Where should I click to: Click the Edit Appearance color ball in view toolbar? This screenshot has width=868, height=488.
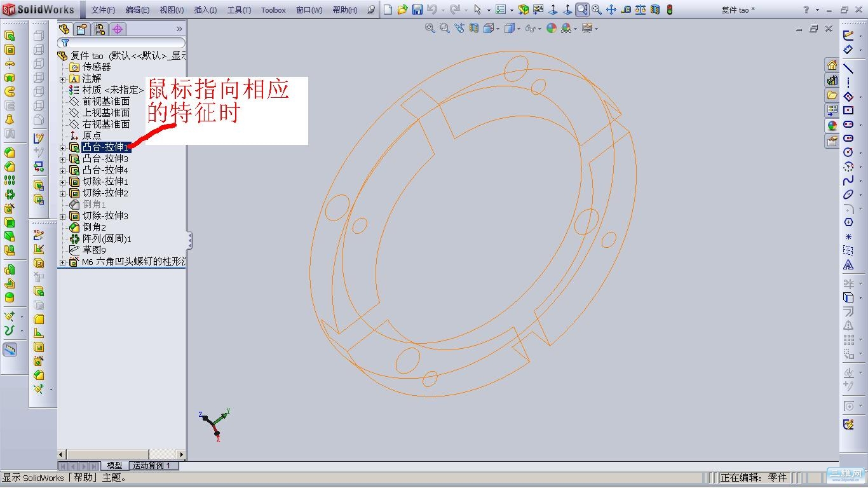coord(552,28)
